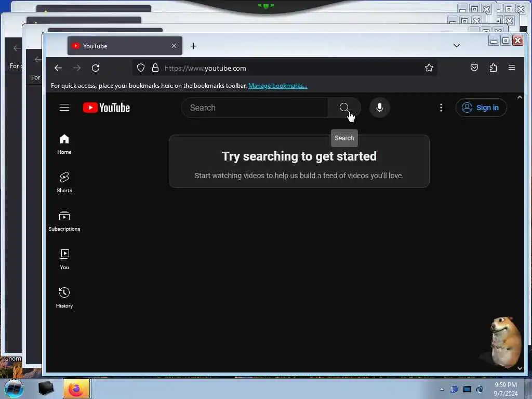This screenshot has width=532, height=399.
Task: Click 'Try searching to get started' heading
Action: [299, 156]
